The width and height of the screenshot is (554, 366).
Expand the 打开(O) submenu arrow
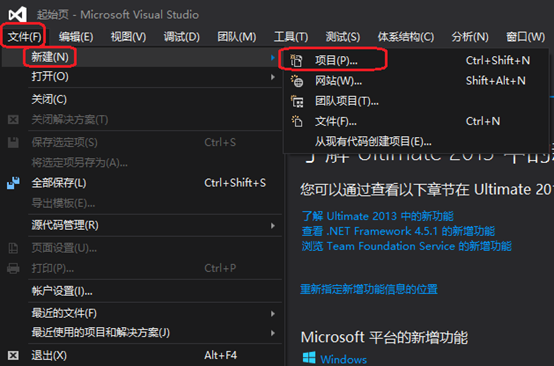pos(273,77)
